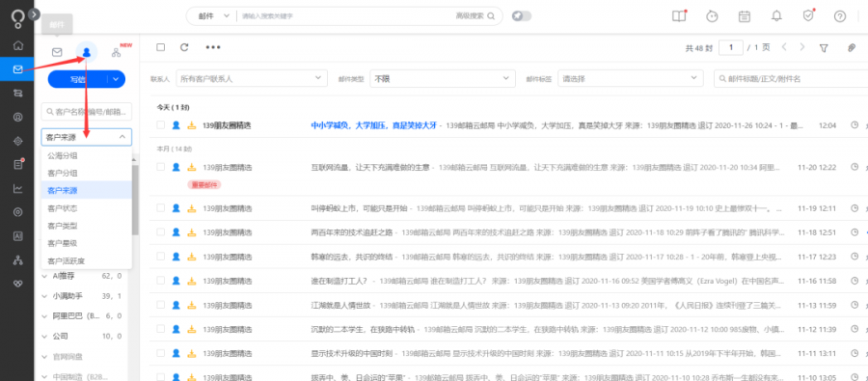868x381 pixels.
Task: Open the filter funnel icon
Action: pyautogui.click(x=824, y=48)
